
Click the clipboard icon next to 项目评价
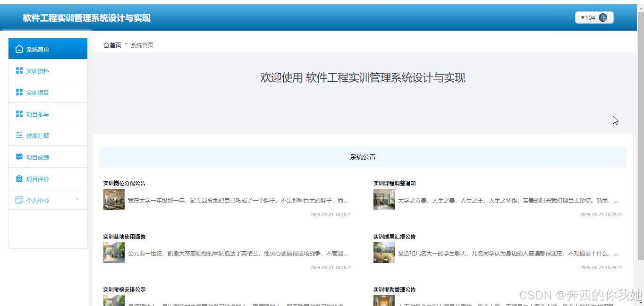[x=19, y=179]
